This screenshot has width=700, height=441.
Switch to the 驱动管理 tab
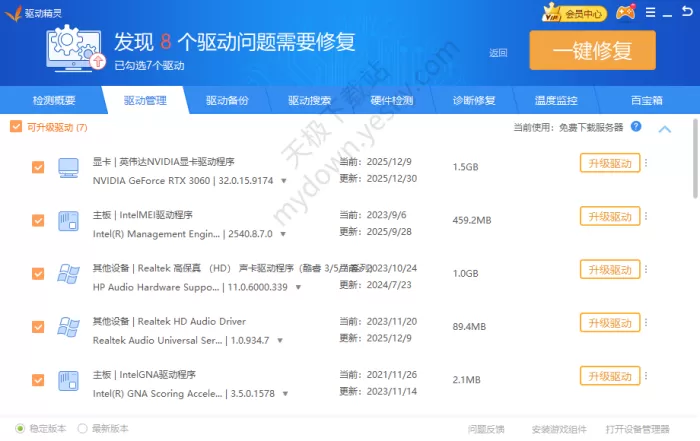pos(145,100)
